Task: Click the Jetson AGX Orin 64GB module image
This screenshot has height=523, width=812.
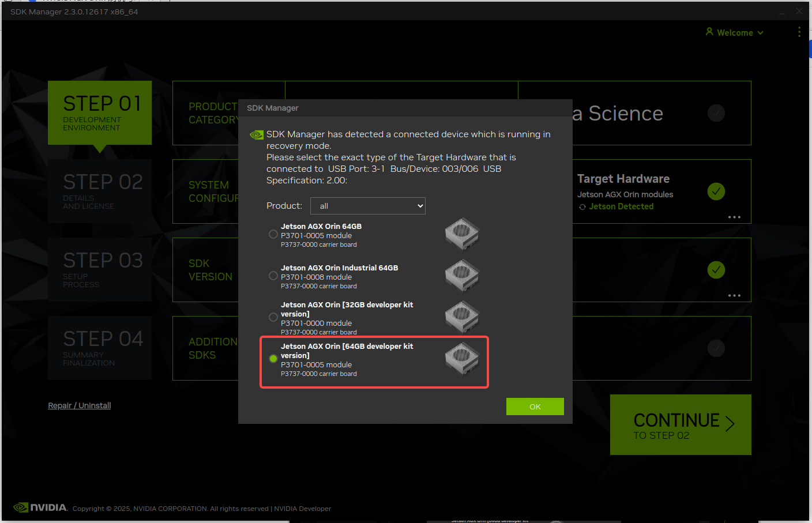Action: (462, 234)
